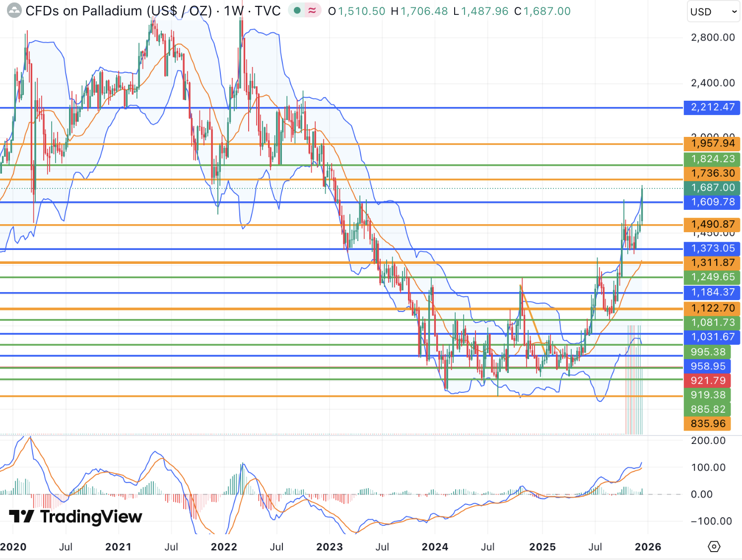Click the 2026 time axis label

(x=648, y=547)
